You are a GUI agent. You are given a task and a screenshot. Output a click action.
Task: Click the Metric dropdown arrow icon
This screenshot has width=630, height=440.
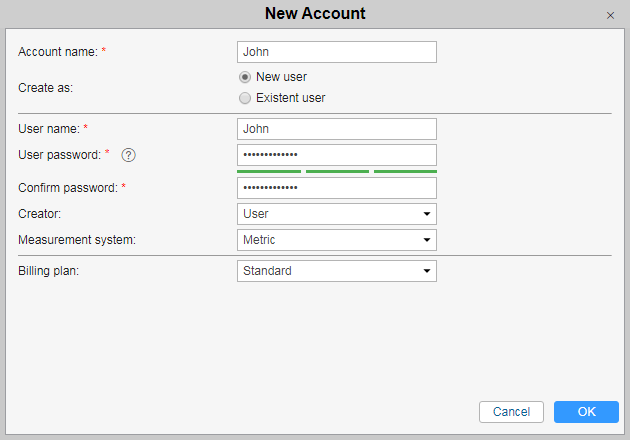pos(427,240)
